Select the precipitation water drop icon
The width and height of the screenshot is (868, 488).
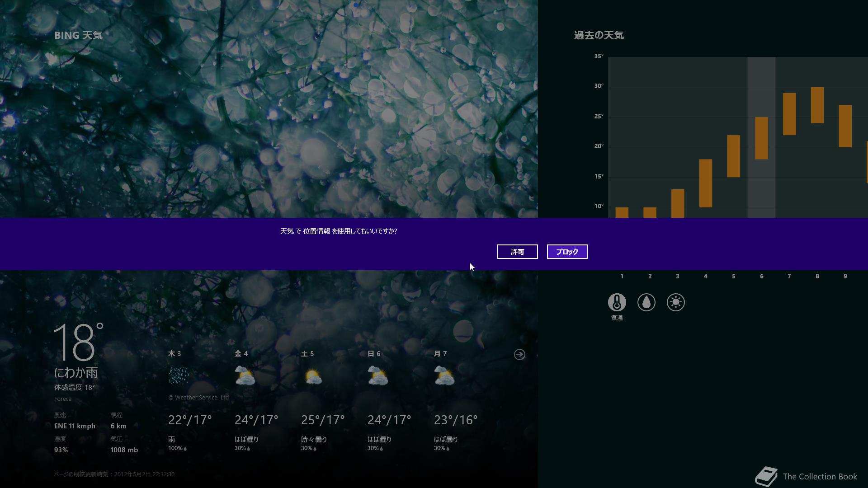[646, 302]
